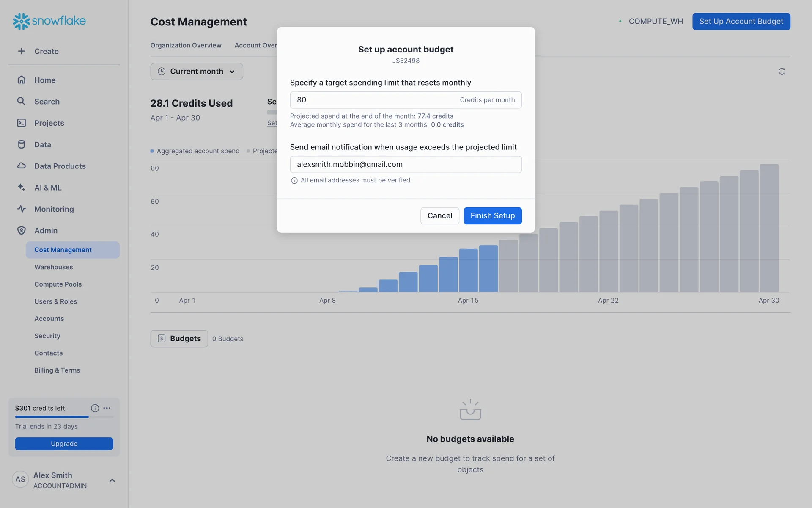This screenshot has height=508, width=812.
Task: Click the Snowflake logo
Action: (x=49, y=21)
